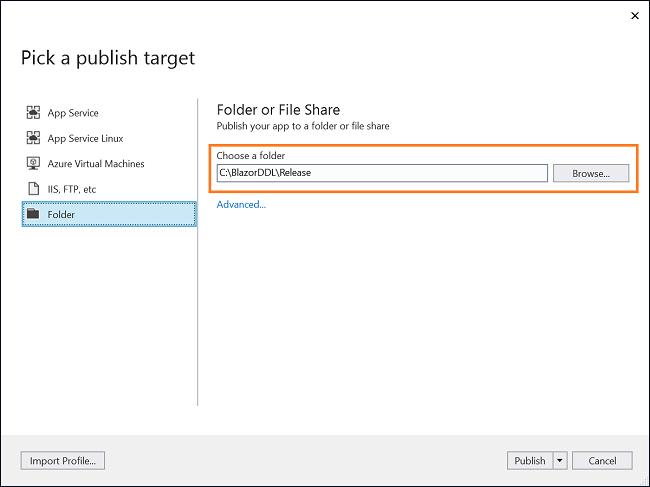Viewport: 650px width, 487px height.
Task: Click the App Service cloud icon
Action: point(33,112)
